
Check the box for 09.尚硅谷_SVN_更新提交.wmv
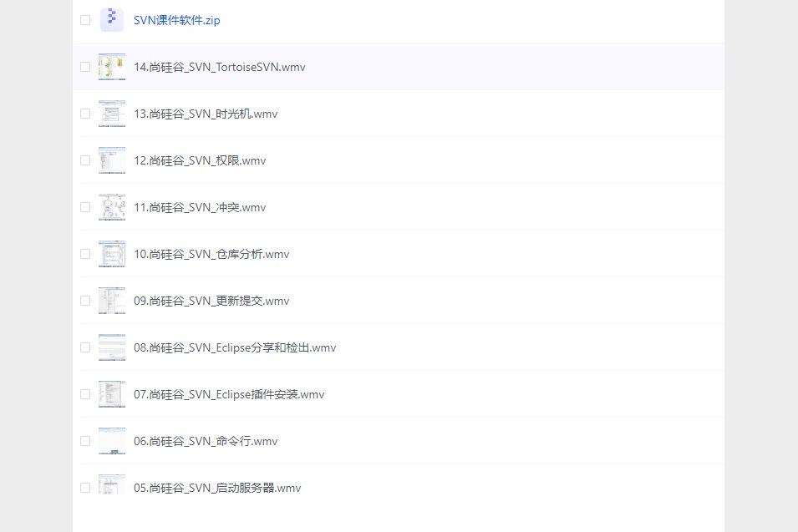[85, 301]
